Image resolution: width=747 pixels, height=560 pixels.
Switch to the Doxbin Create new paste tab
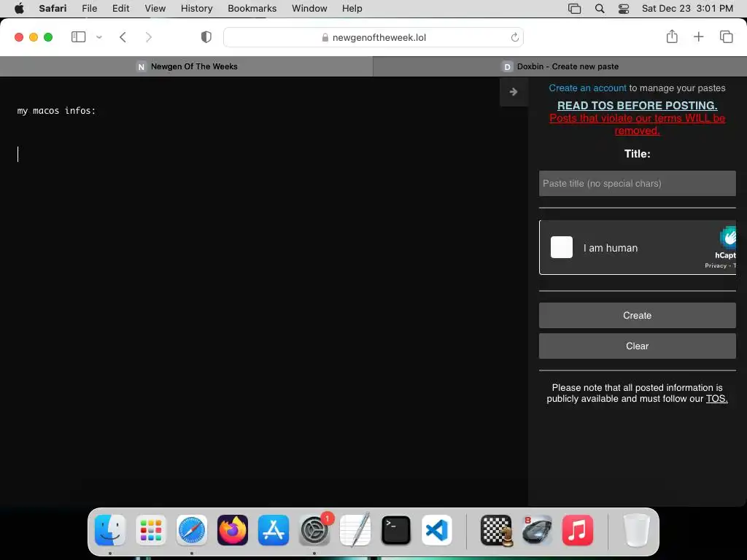tap(560, 66)
